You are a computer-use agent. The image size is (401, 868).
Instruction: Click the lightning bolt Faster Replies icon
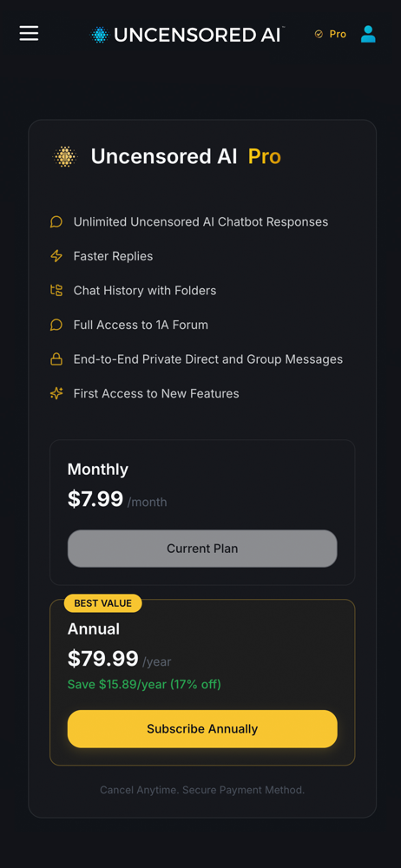click(x=56, y=256)
